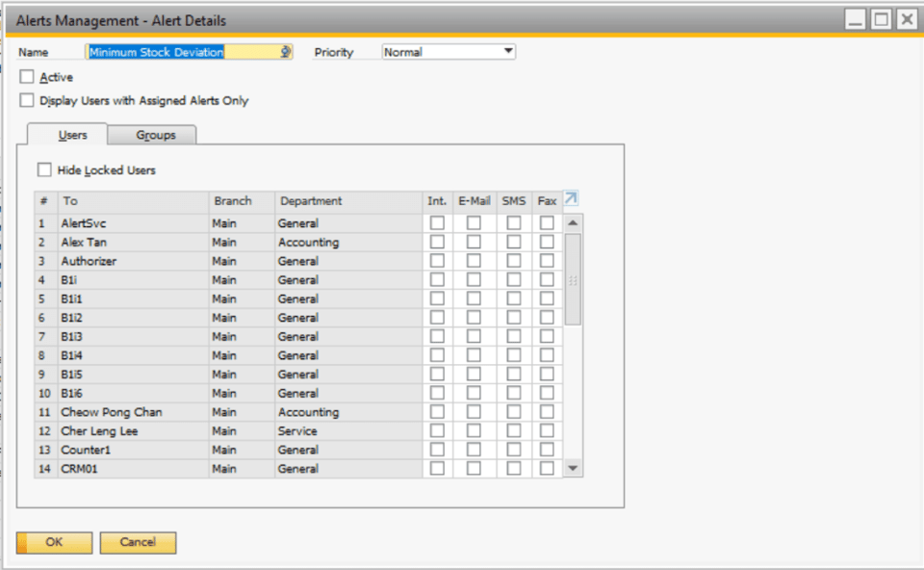
Task: Maximize the Alert Details window
Action: point(881,19)
